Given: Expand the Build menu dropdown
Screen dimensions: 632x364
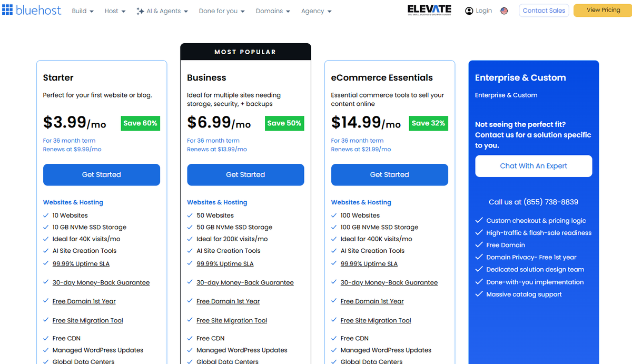Looking at the screenshot, I should 83,11.
